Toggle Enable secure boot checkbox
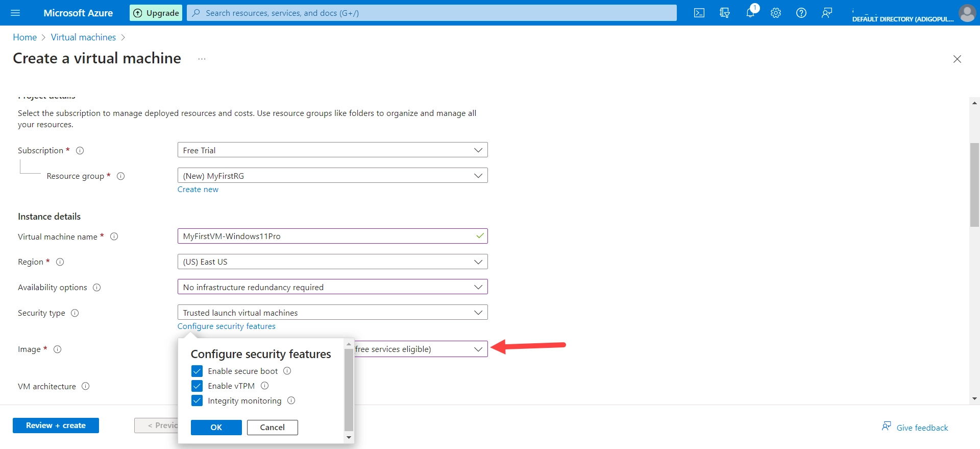The width and height of the screenshot is (980, 449). 197,371
